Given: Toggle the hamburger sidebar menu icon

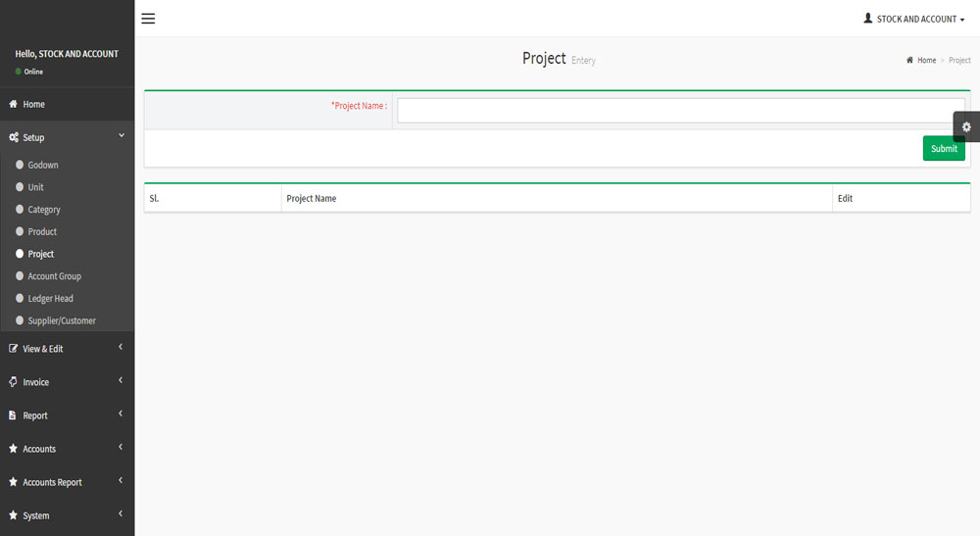Looking at the screenshot, I should (148, 19).
